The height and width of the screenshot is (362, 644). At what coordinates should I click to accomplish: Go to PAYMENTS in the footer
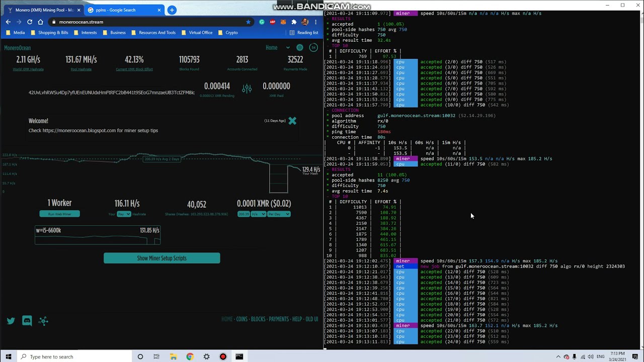click(279, 319)
